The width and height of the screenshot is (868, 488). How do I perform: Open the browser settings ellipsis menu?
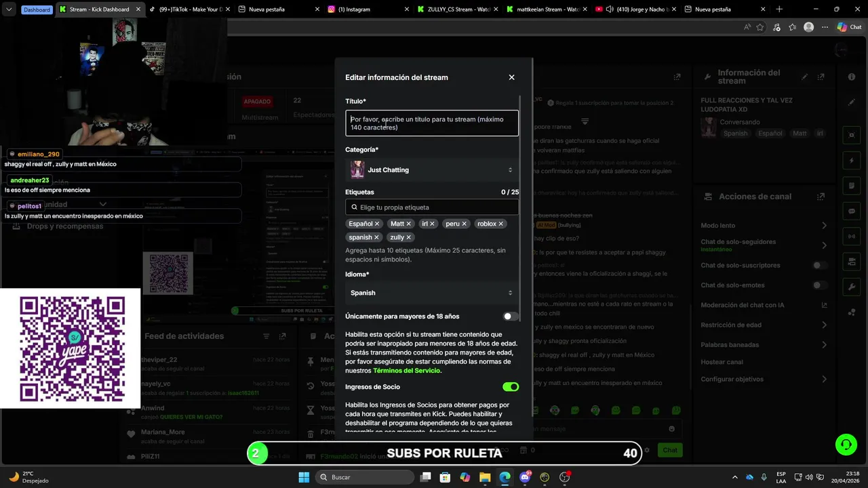pos(825,27)
